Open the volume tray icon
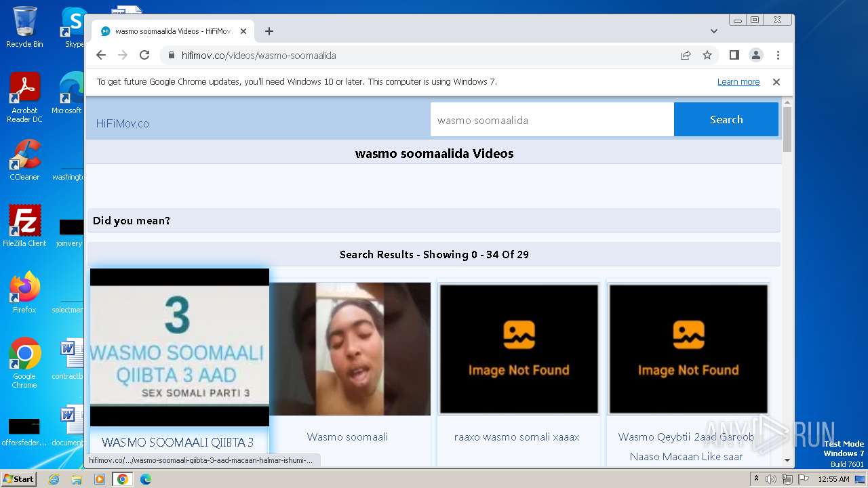The width and height of the screenshot is (868, 488). (771, 479)
